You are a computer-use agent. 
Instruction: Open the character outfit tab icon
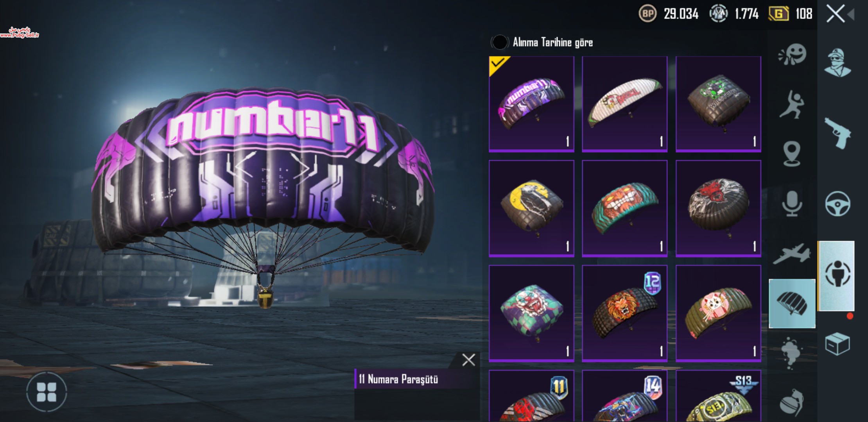(838, 63)
